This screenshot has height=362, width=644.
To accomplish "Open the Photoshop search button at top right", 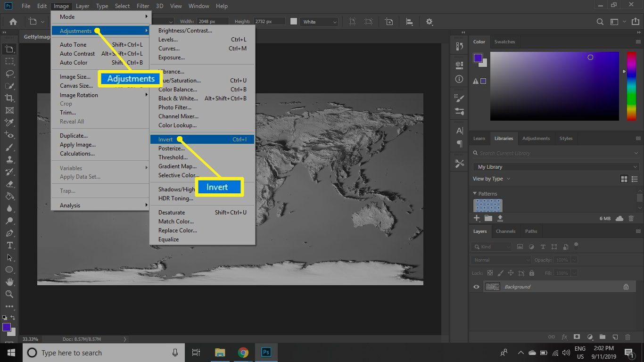I will pos(600,22).
